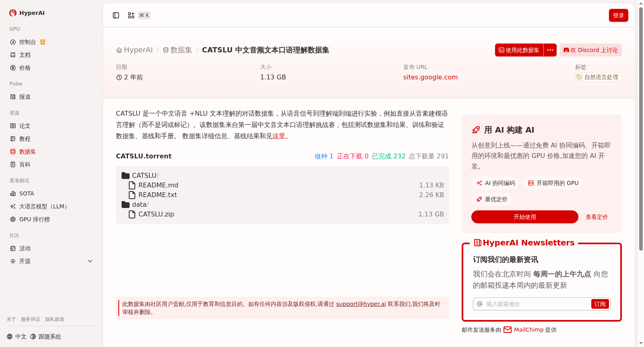The width and height of the screenshot is (644, 347).
Task: Click the rocket icon beside 用 AI 构建 AI
Action: tap(476, 130)
